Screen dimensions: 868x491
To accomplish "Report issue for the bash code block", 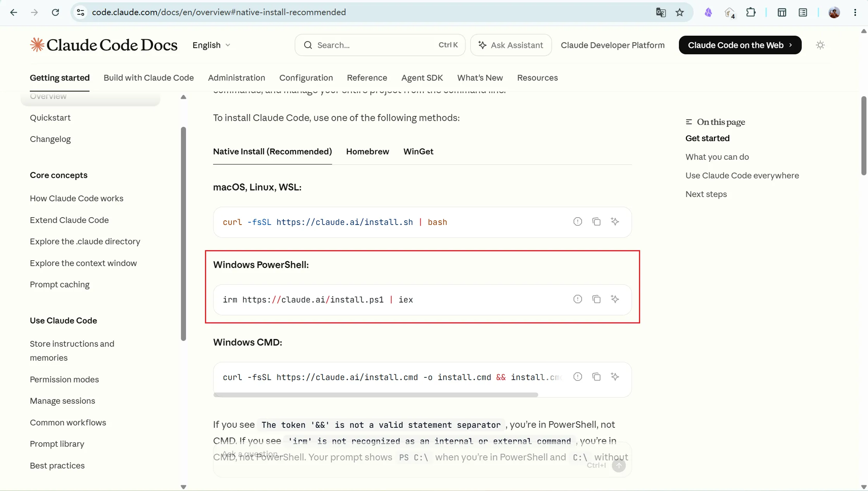I will coord(578,221).
